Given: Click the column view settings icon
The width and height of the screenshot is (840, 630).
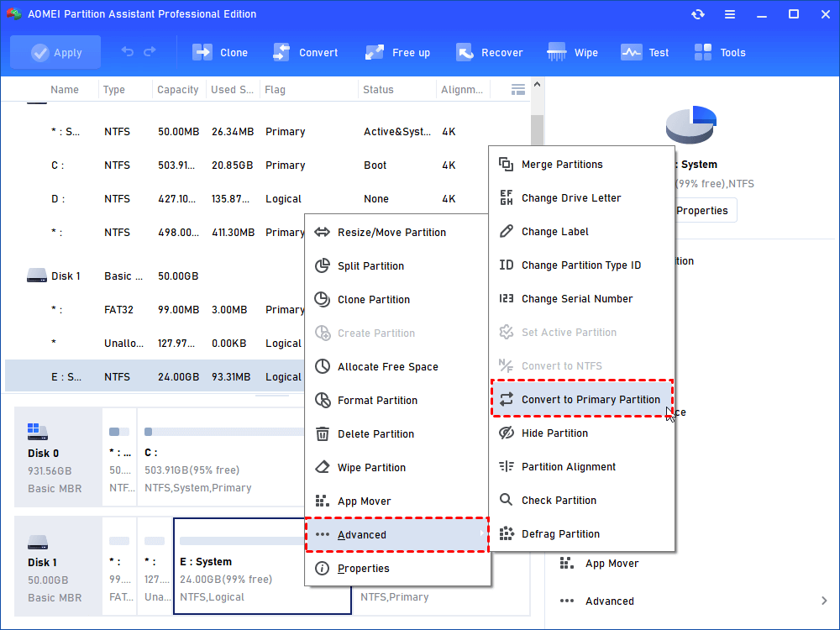Looking at the screenshot, I should pos(518,89).
